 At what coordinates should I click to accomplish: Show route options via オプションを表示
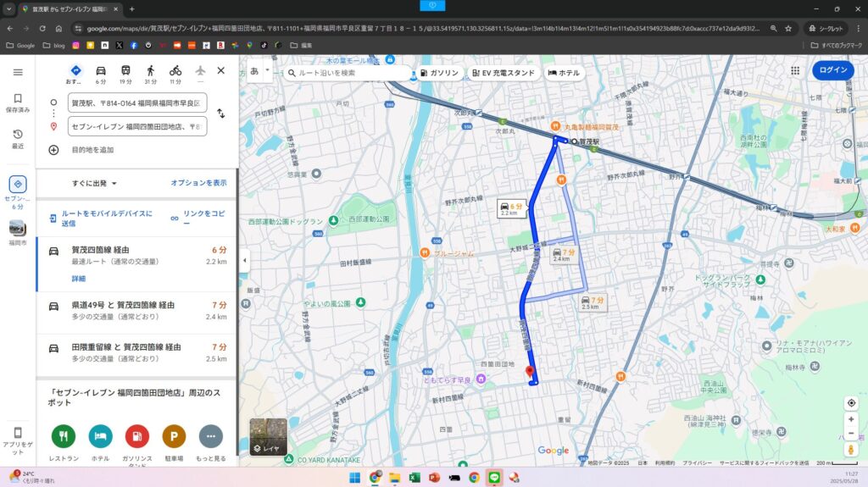click(198, 183)
